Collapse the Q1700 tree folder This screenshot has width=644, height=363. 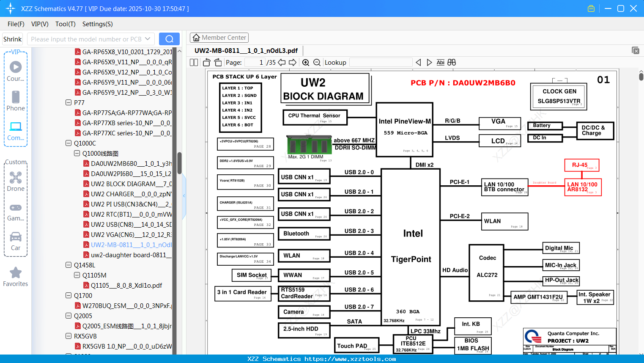point(69,295)
